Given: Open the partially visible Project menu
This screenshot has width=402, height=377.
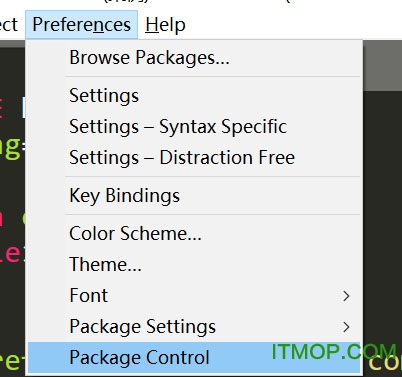Looking at the screenshot, I should 9,25.
